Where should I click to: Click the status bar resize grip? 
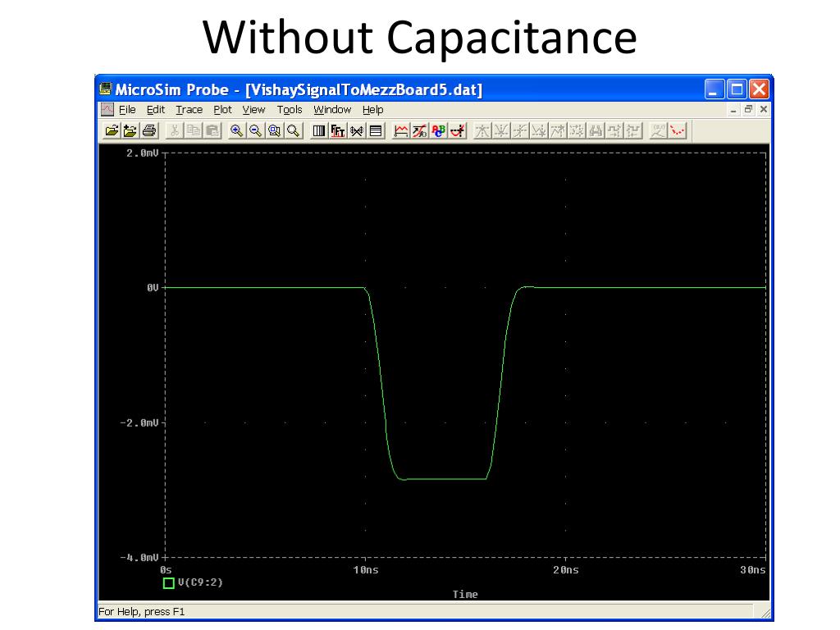tap(765, 612)
